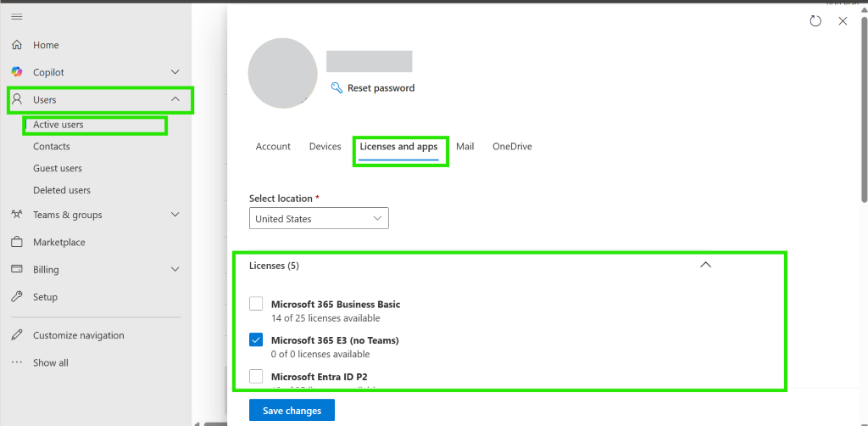
Task: Click the Users person icon
Action: click(x=17, y=100)
